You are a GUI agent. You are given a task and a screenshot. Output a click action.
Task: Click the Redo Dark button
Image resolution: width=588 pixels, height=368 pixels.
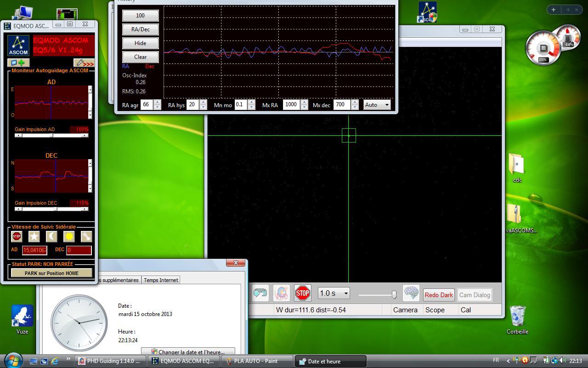coord(439,295)
